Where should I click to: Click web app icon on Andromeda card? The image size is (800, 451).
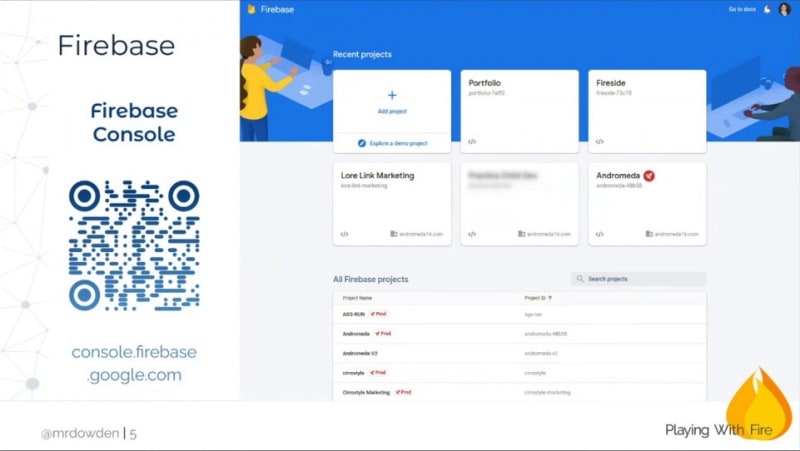(x=599, y=234)
